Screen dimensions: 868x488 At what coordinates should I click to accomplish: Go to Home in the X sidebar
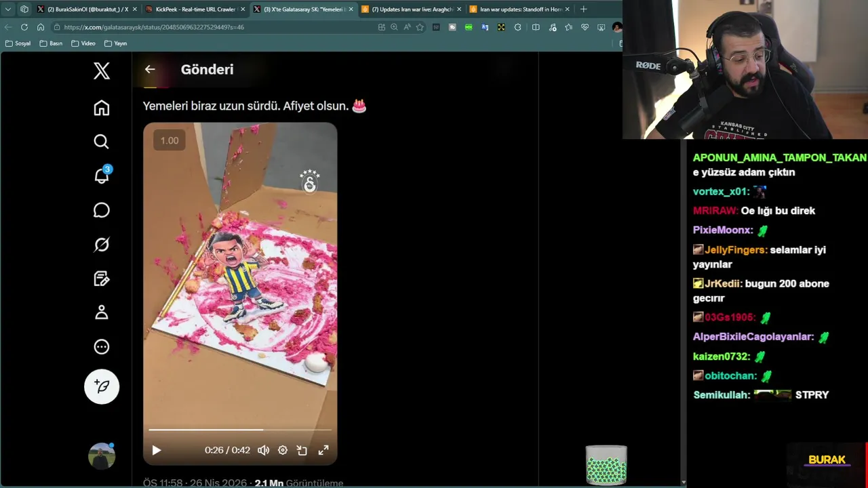(102, 108)
